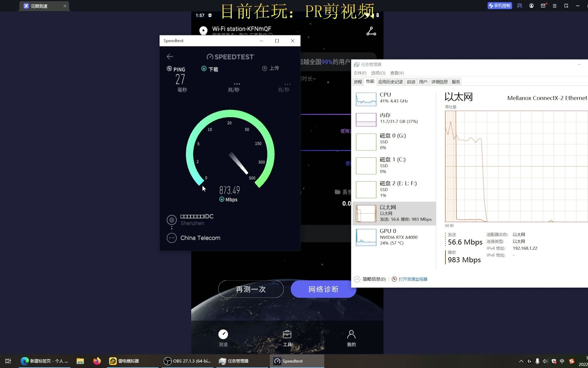This screenshot has height=368, width=588.
Task: Click the download icon beside 下载
Action: pos(204,68)
